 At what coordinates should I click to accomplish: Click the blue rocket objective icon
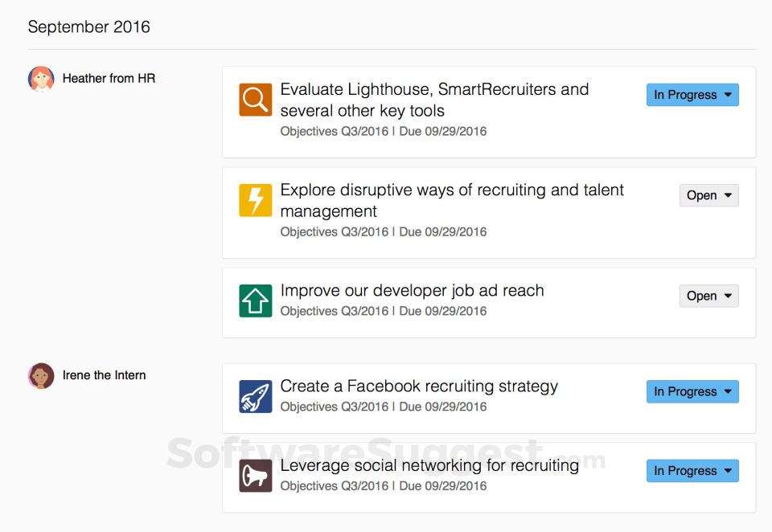(255, 396)
